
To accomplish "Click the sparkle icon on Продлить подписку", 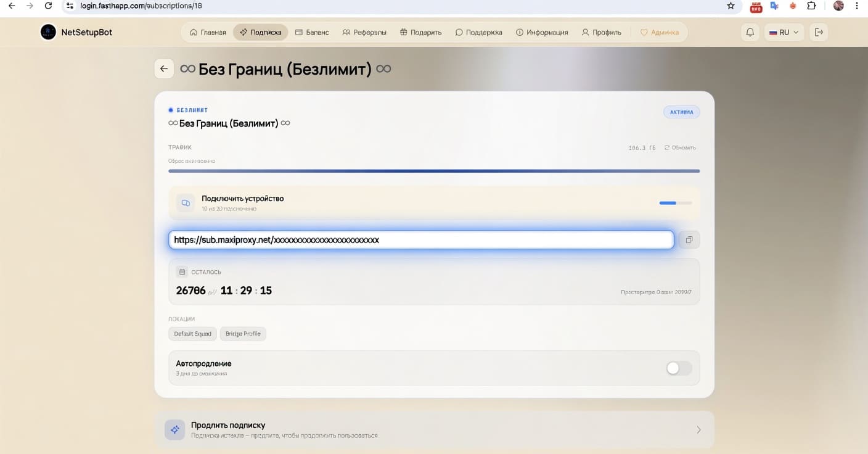I will click(x=174, y=429).
